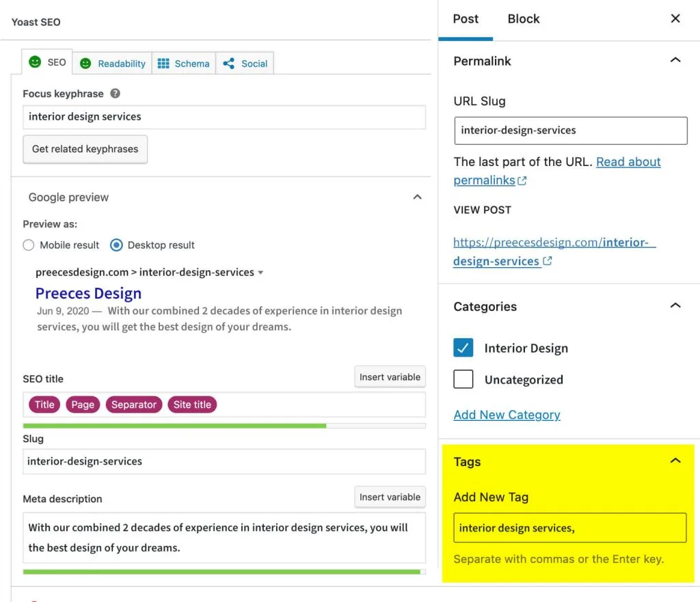700x602 pixels.
Task: Click Add New Category link
Action: (x=507, y=415)
